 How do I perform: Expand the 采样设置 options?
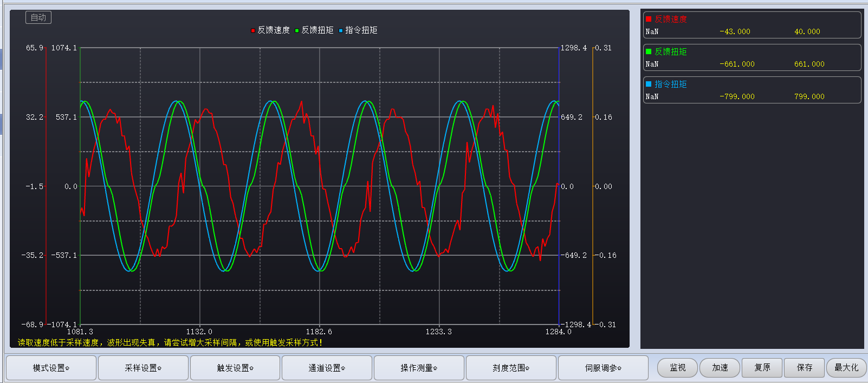[x=143, y=368]
